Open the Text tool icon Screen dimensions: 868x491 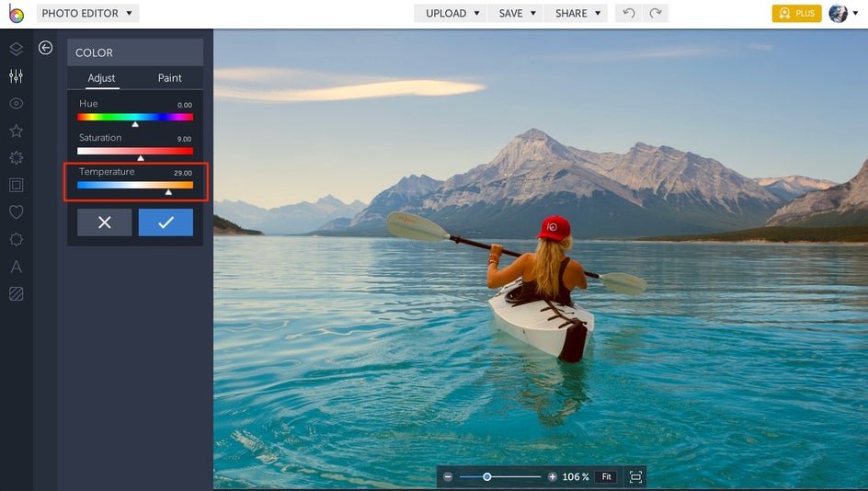16,267
